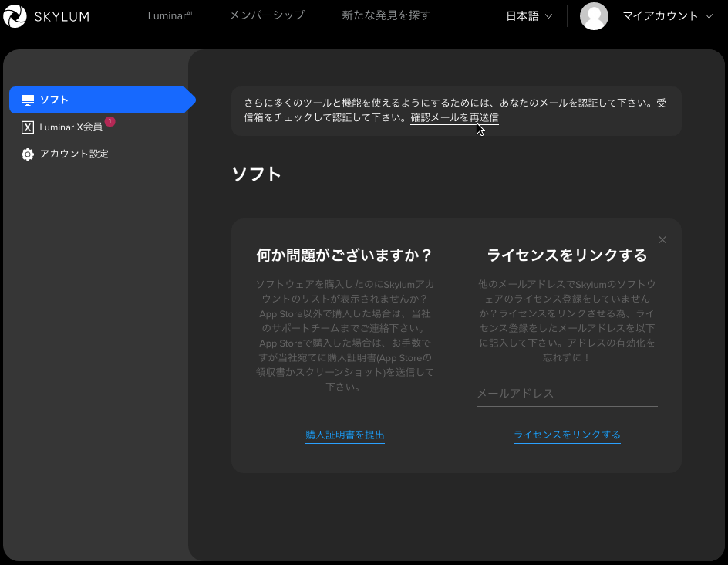Viewport: 728px width, 565px height.
Task: Click the 何か問題がございますか？ heading
Action: [x=345, y=255]
